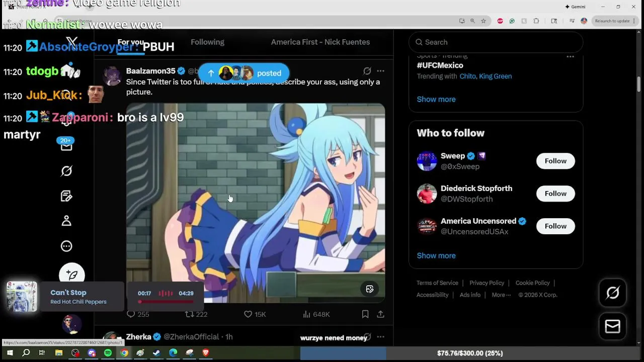Screen dimensions: 644x362
Task: Open Spotify from the taskbar
Action: (108, 353)
